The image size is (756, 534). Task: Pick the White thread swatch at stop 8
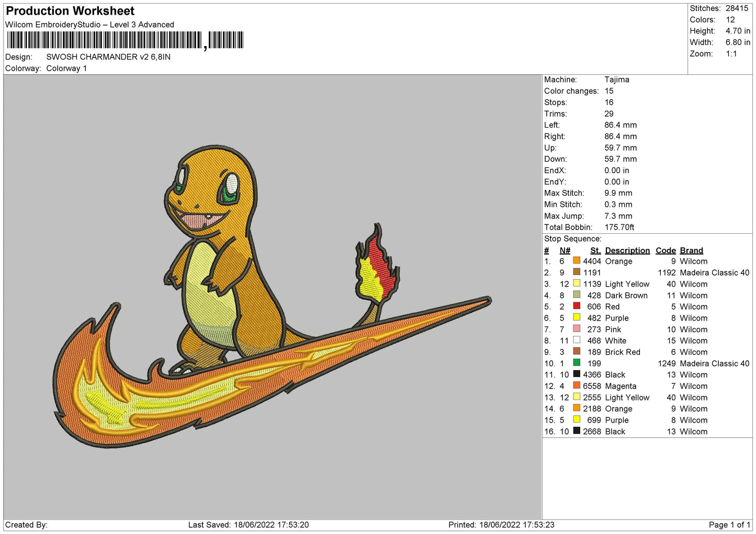(577, 340)
